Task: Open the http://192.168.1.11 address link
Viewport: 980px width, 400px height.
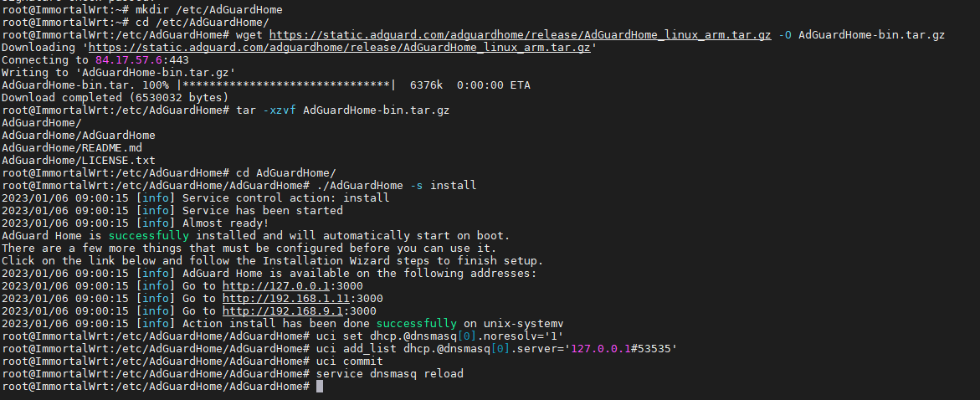Action: [287, 298]
